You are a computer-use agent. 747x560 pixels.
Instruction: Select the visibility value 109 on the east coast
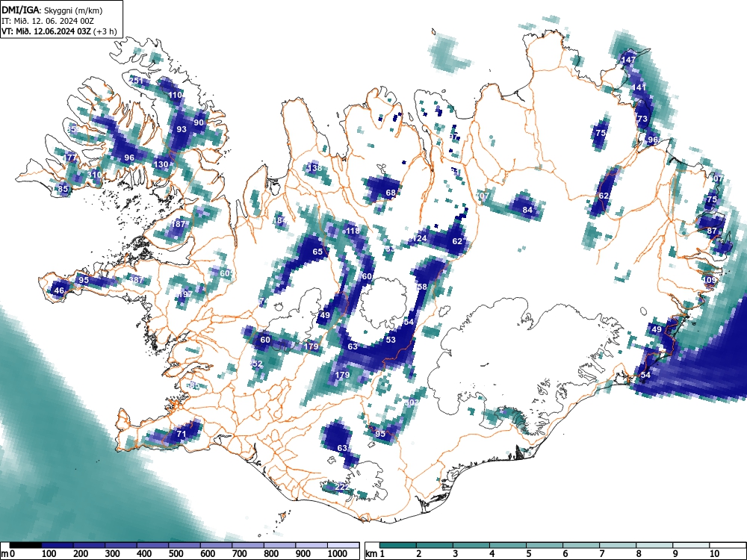coord(710,280)
